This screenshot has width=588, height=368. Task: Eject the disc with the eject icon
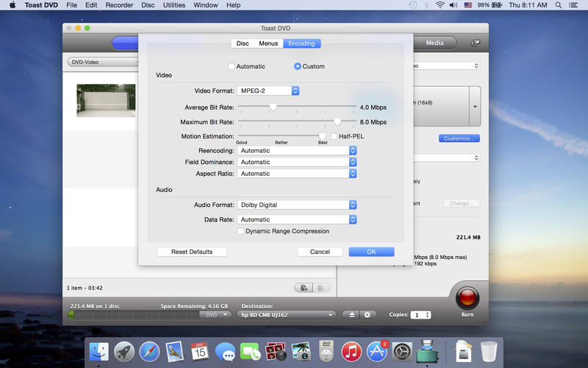pyautogui.click(x=352, y=314)
